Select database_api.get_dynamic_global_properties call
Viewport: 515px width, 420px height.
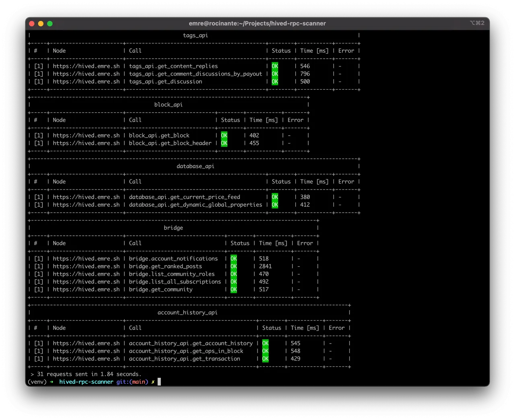click(x=196, y=204)
